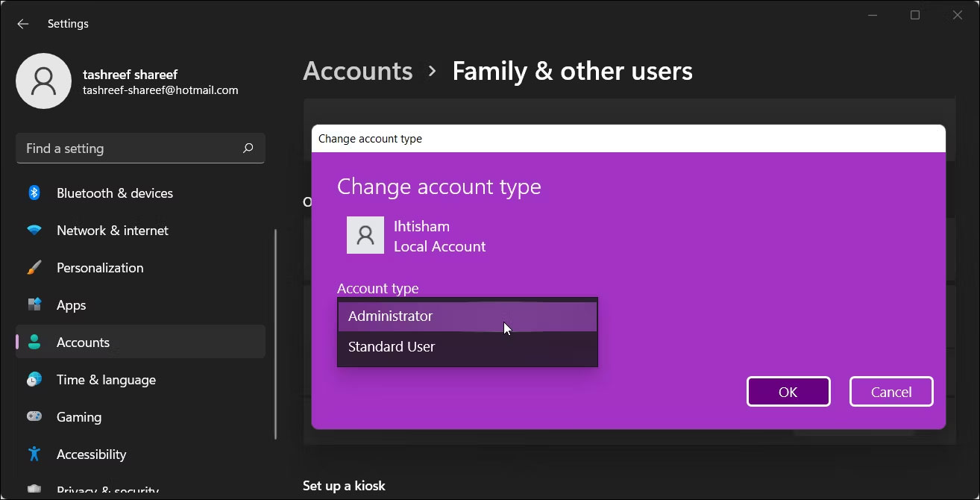Maximize the Settings window

[x=915, y=15]
